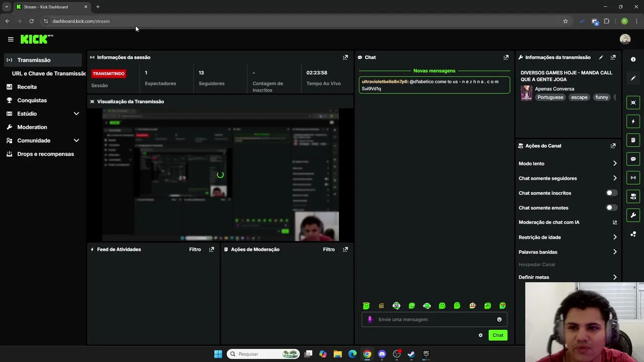Open Filtro on Ações de Moderação
The image size is (644, 362).
329,249
